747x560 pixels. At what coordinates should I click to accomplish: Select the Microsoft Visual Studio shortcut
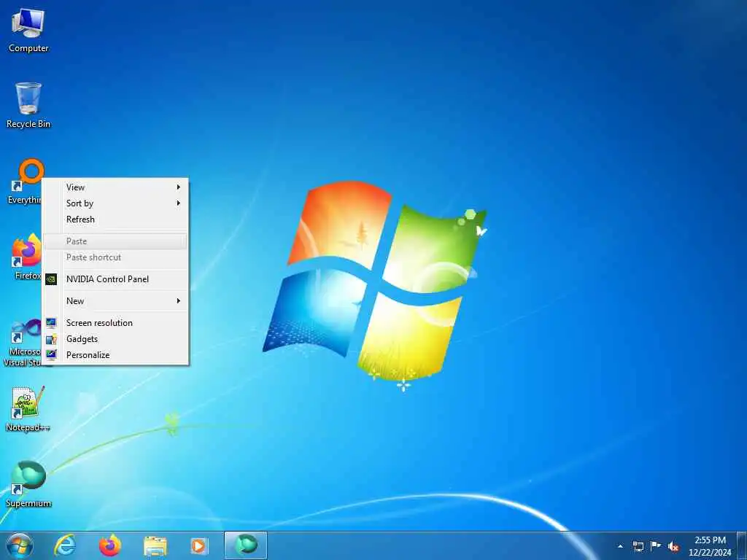pos(23,343)
